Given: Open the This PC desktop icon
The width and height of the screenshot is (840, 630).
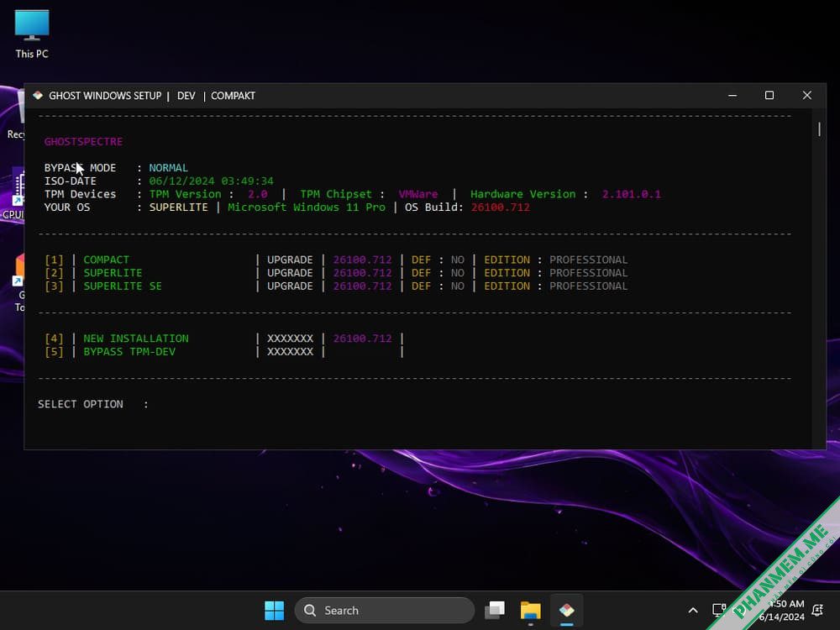Looking at the screenshot, I should pyautogui.click(x=32, y=34).
